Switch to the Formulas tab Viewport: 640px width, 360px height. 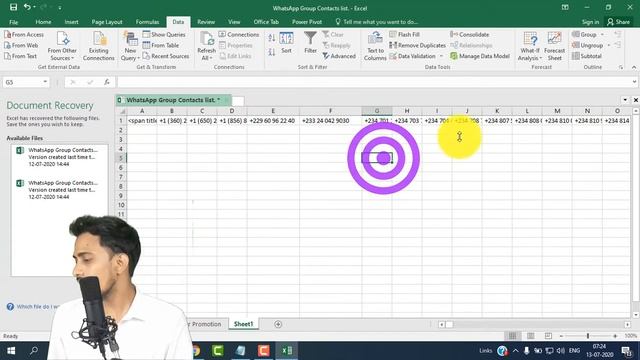(x=147, y=22)
